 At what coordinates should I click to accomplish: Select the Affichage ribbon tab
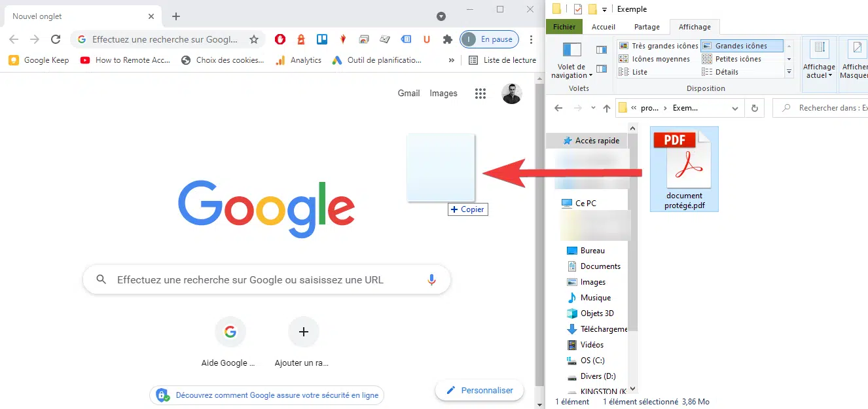695,27
